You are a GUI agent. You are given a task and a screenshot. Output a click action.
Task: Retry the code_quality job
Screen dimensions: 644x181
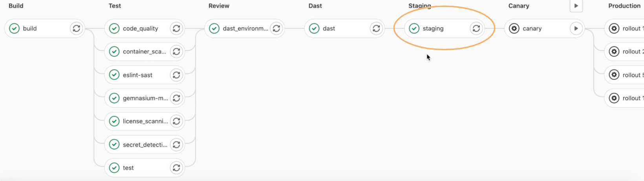pyautogui.click(x=176, y=28)
